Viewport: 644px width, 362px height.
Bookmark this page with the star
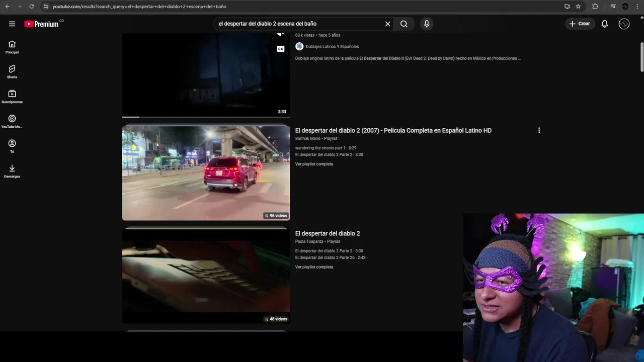(x=578, y=7)
